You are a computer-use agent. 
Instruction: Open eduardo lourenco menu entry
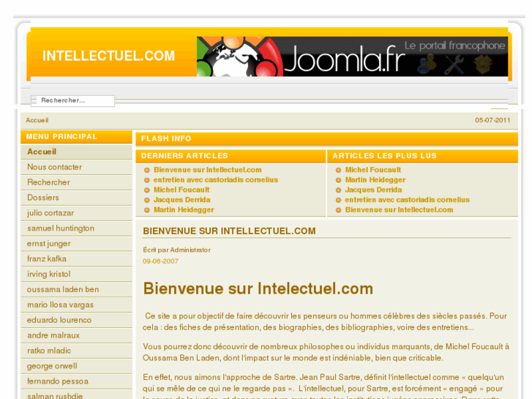pos(76,320)
